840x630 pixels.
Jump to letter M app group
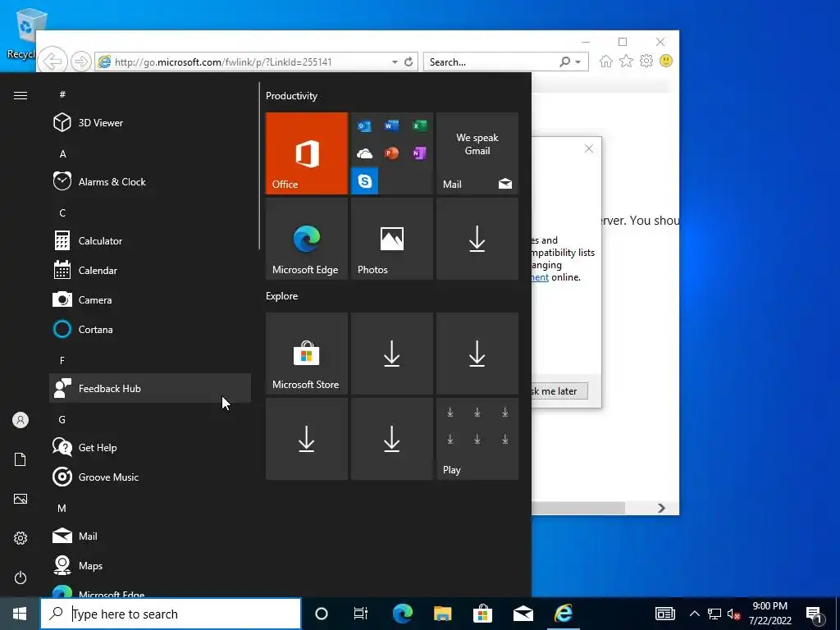pyautogui.click(x=62, y=508)
